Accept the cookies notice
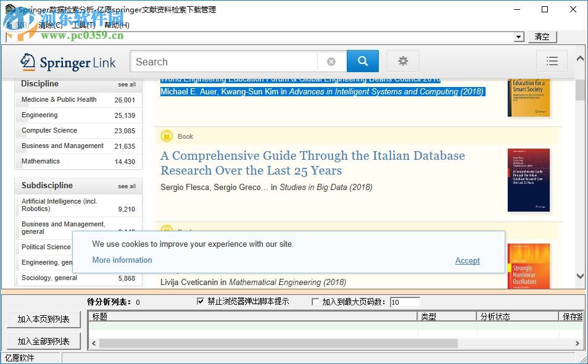 click(x=467, y=260)
